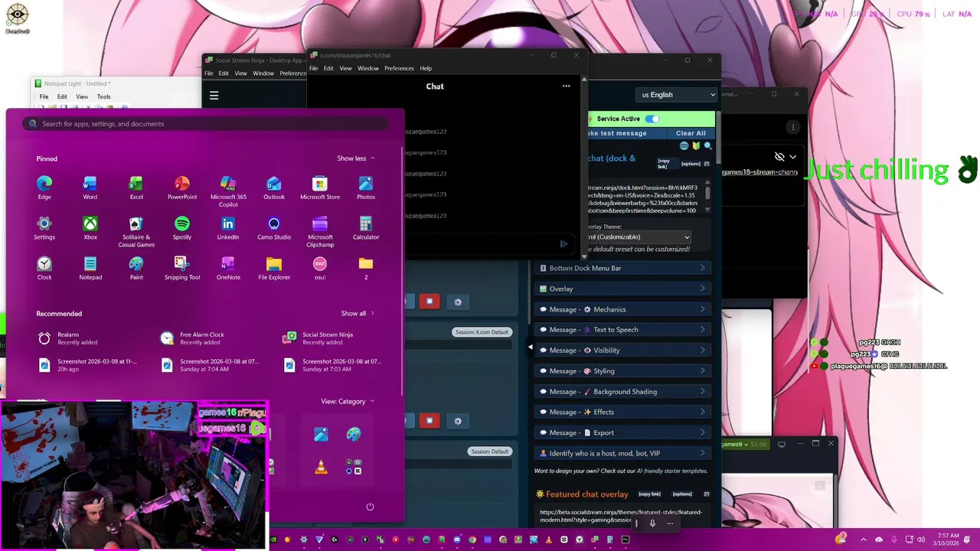The height and width of the screenshot is (551, 980).
Task: Click the microphone icon on floating bar
Action: [652, 523]
